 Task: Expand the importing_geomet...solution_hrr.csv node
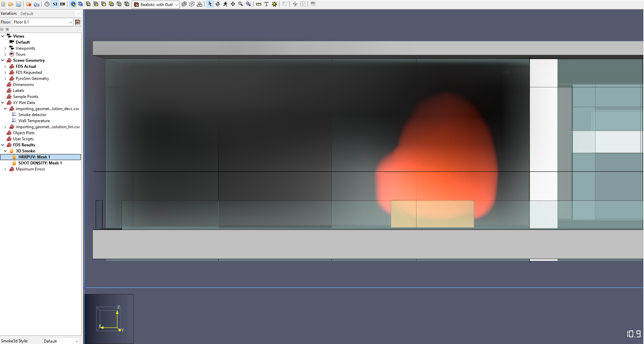pos(5,127)
